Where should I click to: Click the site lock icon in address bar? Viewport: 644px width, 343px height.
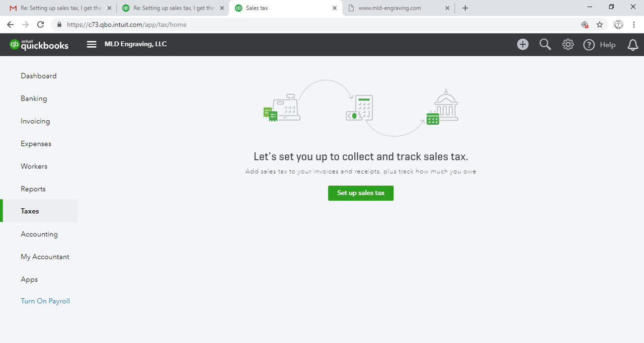[x=60, y=24]
